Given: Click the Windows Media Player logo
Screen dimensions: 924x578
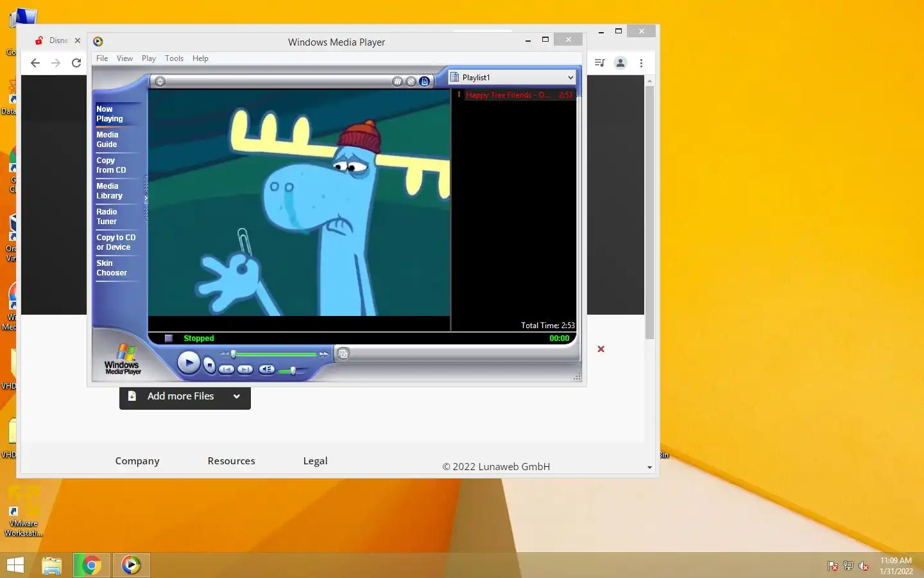Looking at the screenshot, I should (x=123, y=360).
